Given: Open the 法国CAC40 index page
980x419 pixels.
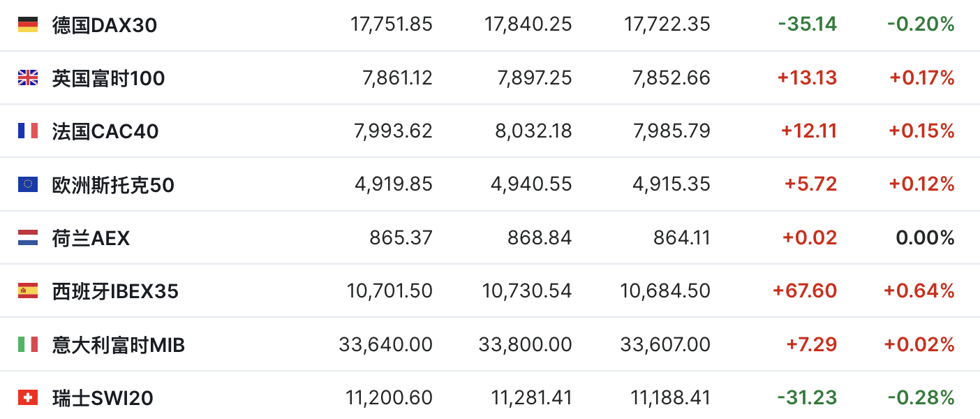Looking at the screenshot, I should (x=105, y=131).
